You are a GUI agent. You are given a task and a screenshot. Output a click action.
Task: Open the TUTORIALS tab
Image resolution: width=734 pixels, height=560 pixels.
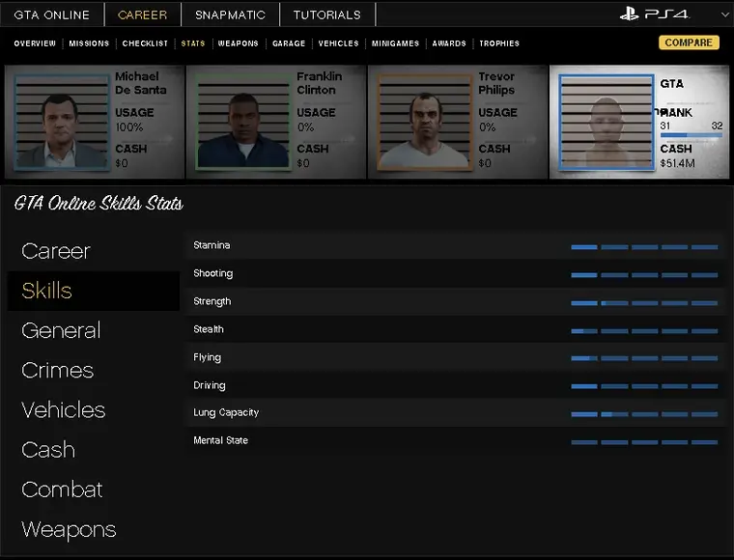click(326, 14)
